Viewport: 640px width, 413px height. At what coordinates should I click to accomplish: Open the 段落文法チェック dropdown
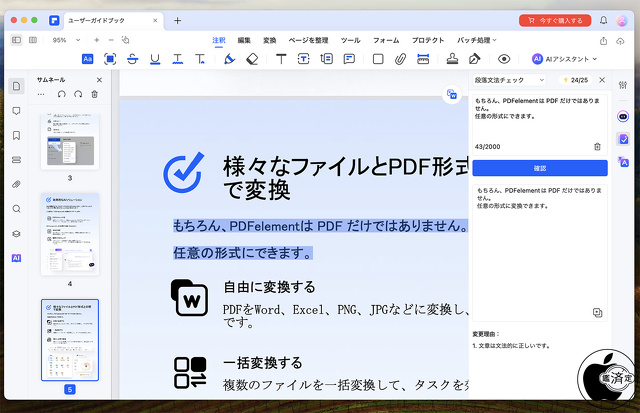coord(509,80)
